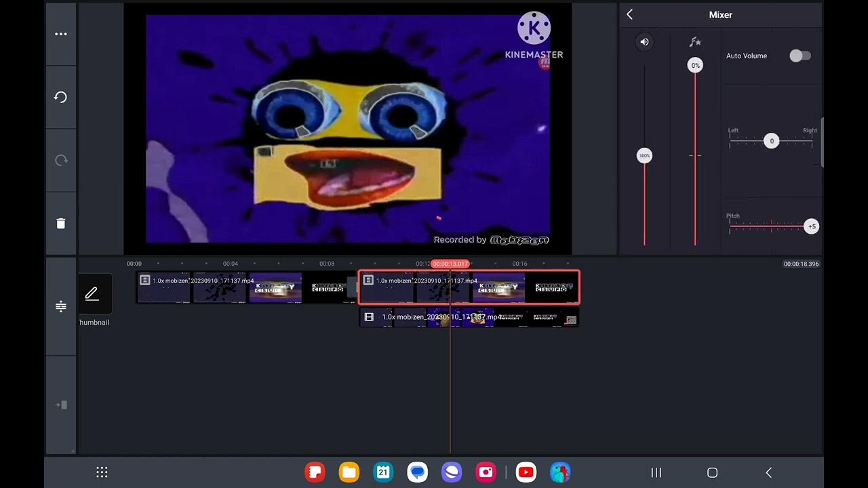
Task: Open the pink Camera app
Action: (486, 472)
